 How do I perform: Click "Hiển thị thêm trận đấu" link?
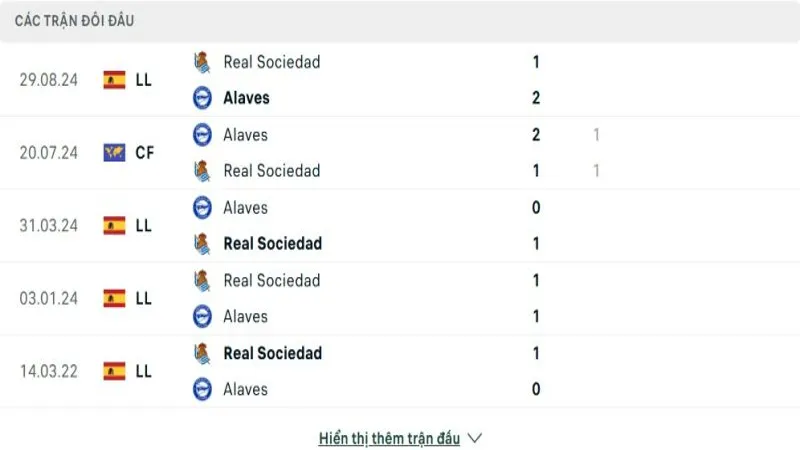pyautogui.click(x=389, y=438)
